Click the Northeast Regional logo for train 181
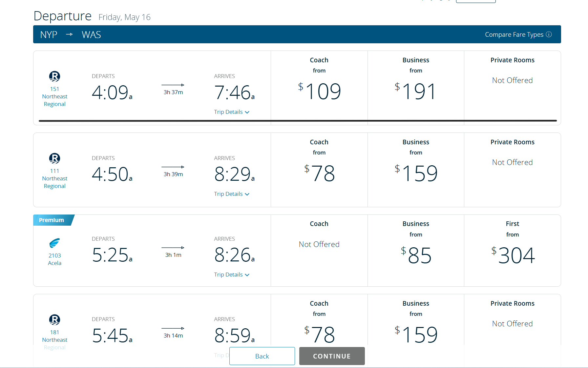This screenshot has height=368, width=588. 54,320
